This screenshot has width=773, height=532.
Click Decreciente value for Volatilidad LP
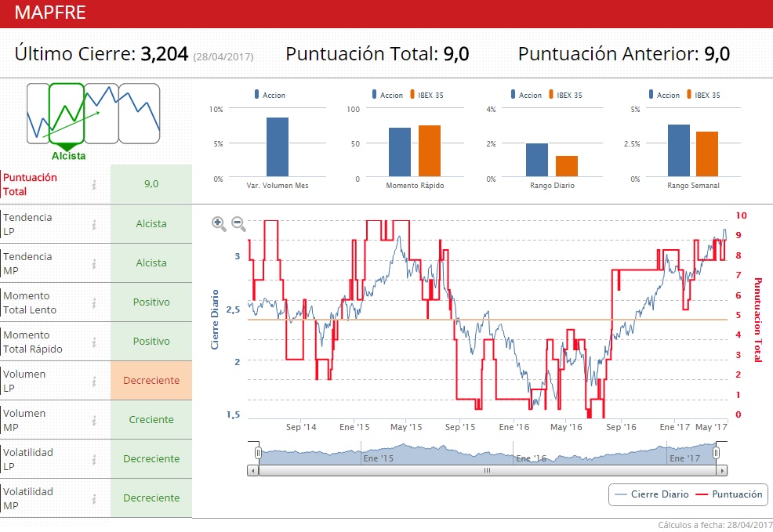[x=151, y=458]
